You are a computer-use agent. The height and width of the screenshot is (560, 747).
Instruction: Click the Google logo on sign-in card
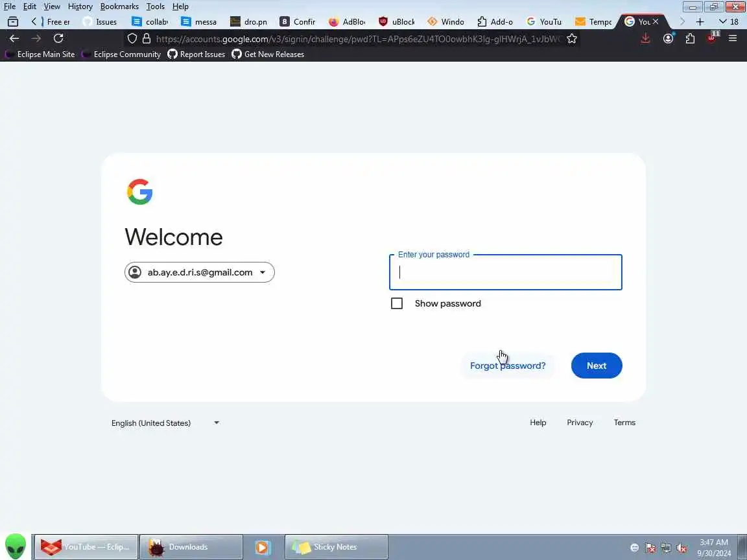(139, 192)
